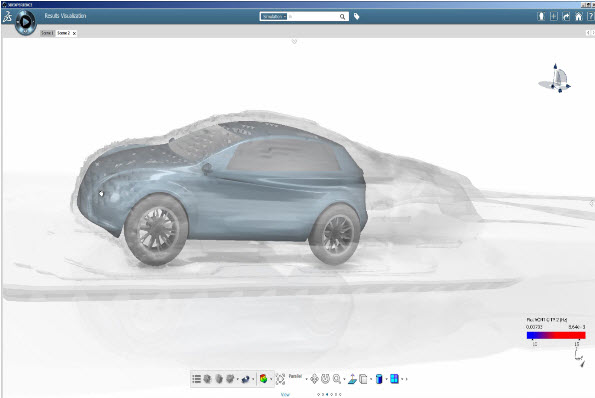The width and height of the screenshot is (595, 398).
Task: Open the help question mark icon
Action: tap(591, 16)
